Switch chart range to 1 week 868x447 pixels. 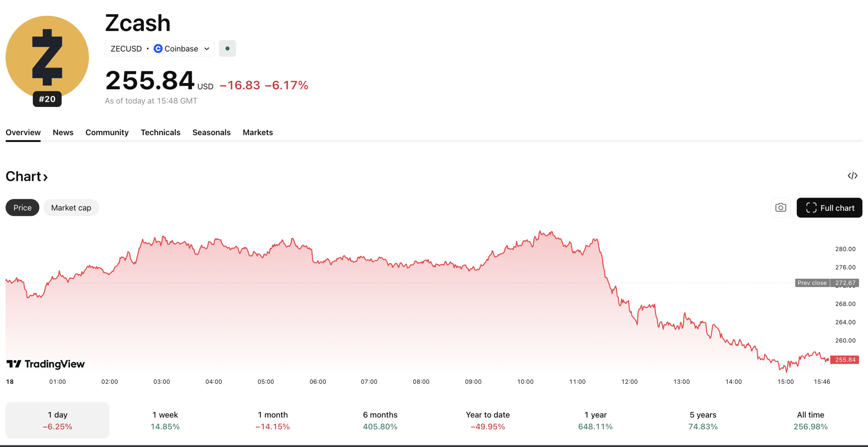165,420
